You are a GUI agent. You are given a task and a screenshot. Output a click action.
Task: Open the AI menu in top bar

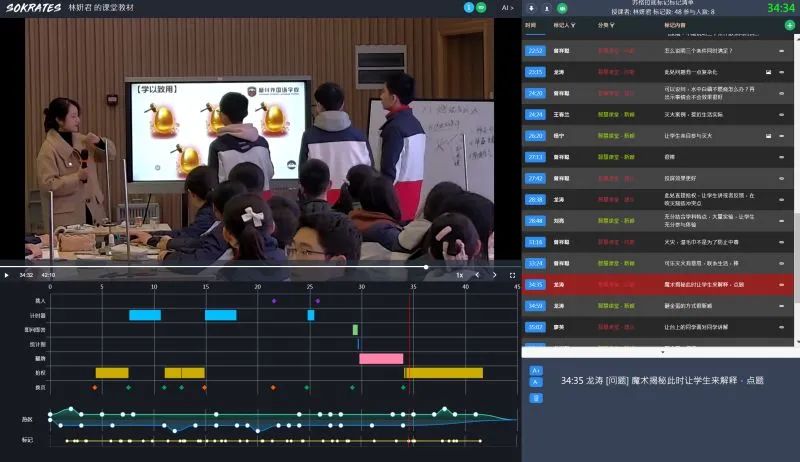coord(507,7)
